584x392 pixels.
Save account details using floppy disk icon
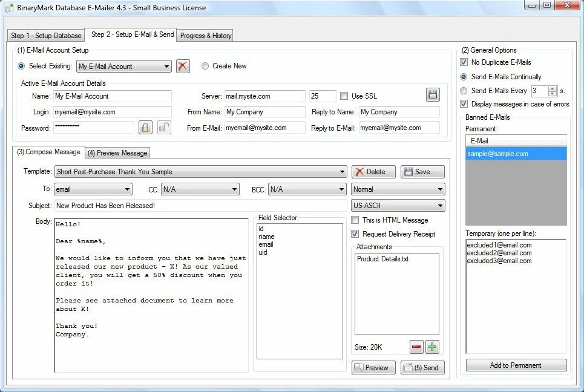tap(433, 94)
